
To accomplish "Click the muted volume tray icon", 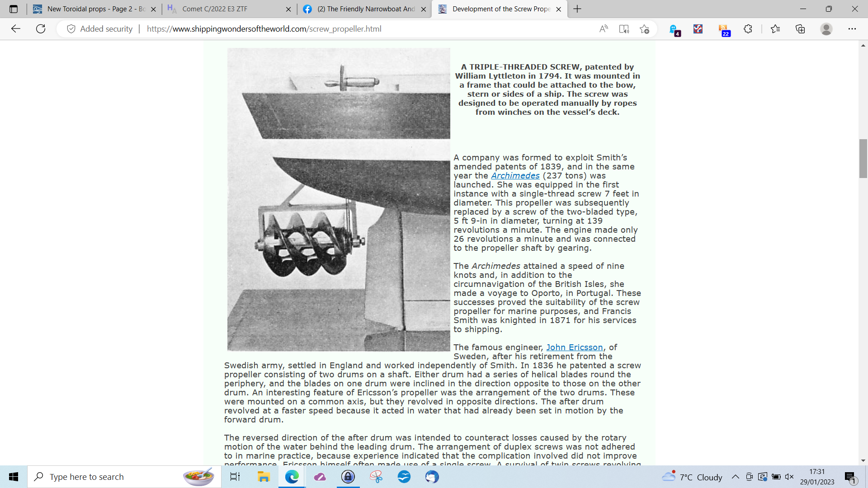I will pos(790,477).
